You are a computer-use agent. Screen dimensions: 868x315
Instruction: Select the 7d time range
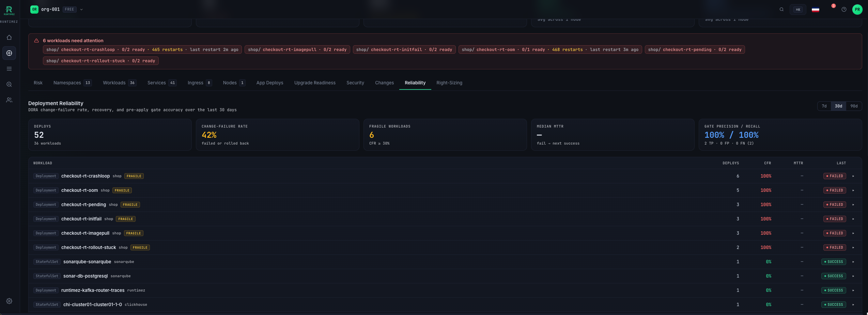click(824, 106)
